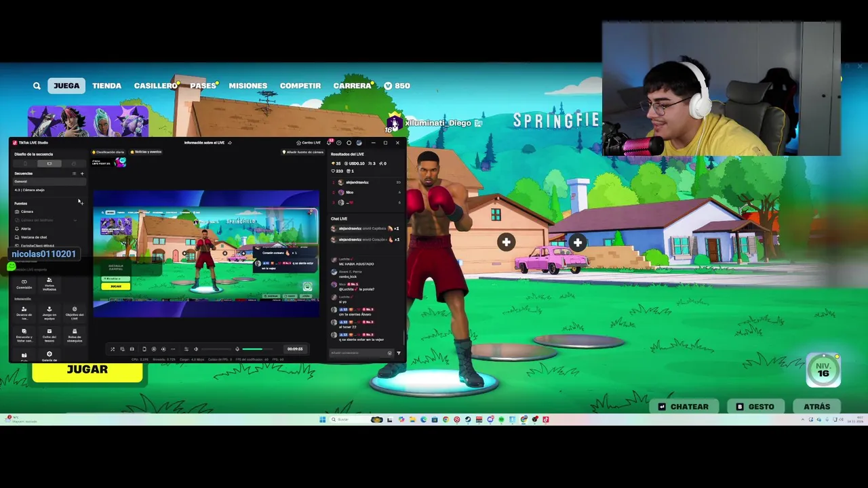Open help question mark icon
Viewport: 868px width, 488px height.
339,143
